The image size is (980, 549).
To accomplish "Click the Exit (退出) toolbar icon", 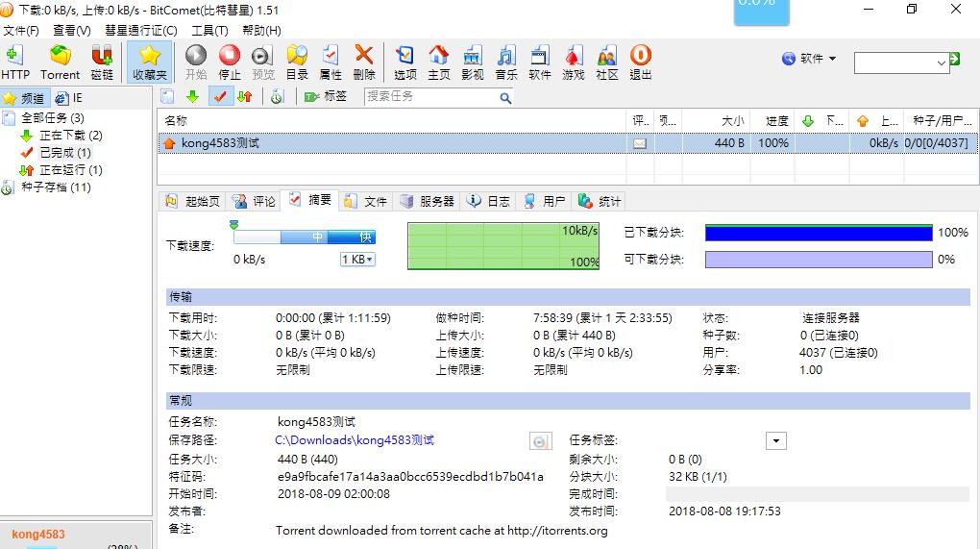I will [x=641, y=62].
